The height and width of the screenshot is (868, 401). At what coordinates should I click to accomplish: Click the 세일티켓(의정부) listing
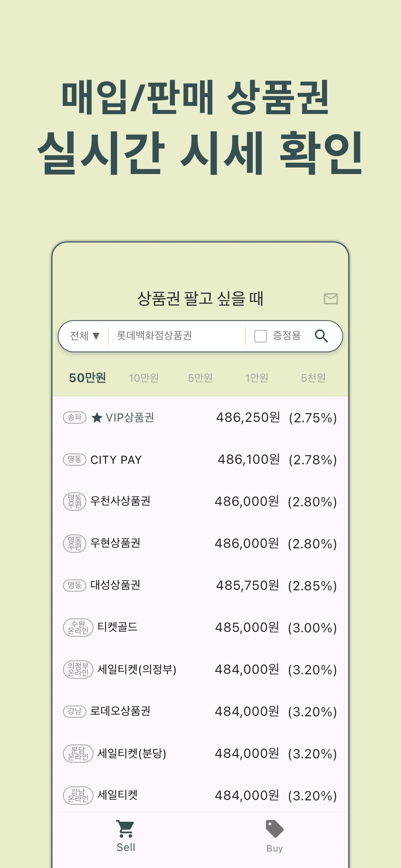click(x=200, y=670)
